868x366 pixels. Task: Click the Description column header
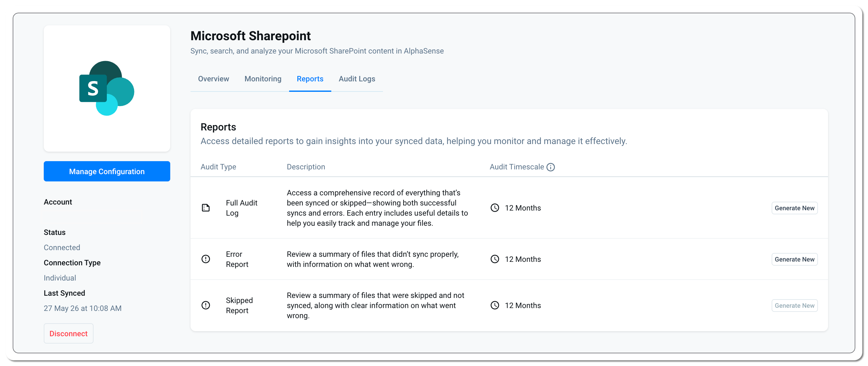click(306, 167)
